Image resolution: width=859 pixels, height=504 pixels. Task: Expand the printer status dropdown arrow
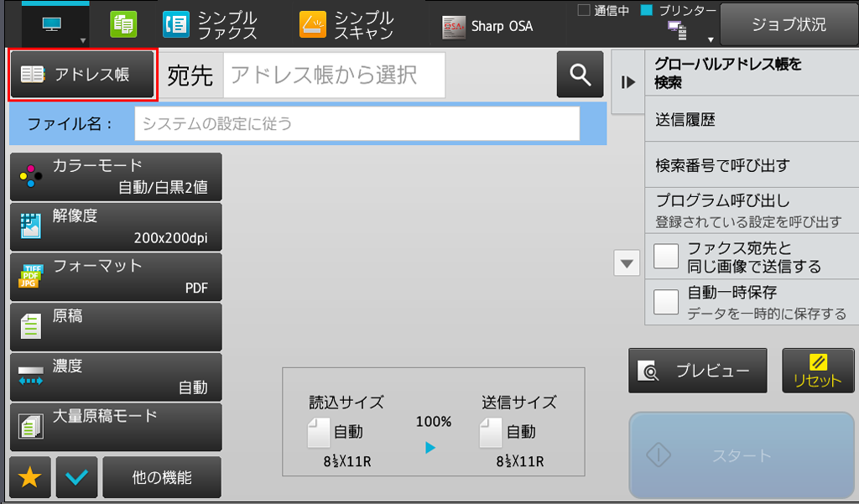pos(711,39)
